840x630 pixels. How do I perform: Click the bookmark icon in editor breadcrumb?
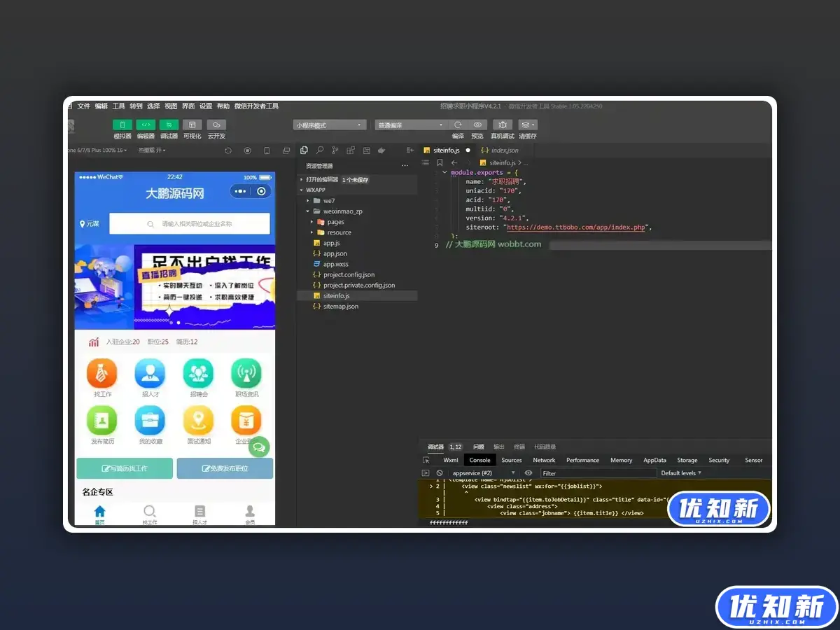440,162
